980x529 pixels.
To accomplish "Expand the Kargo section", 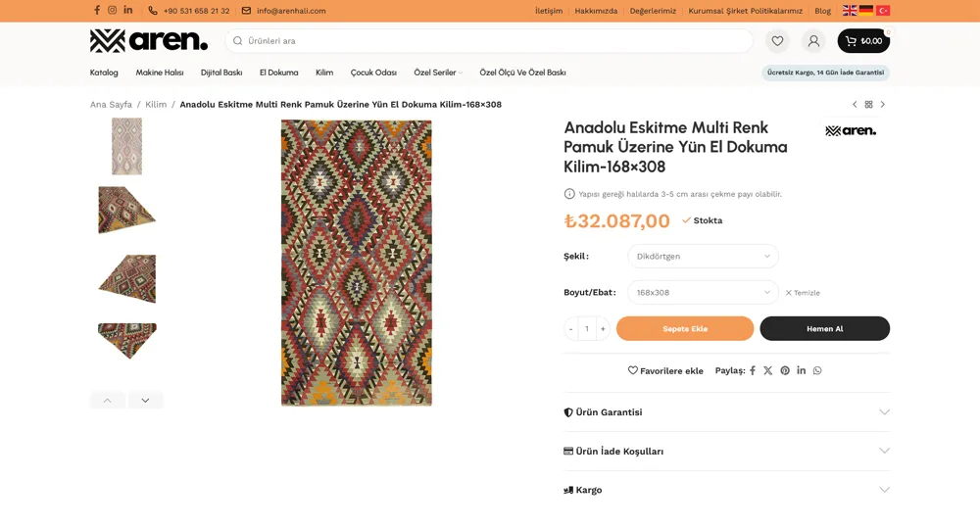I will [x=726, y=490].
